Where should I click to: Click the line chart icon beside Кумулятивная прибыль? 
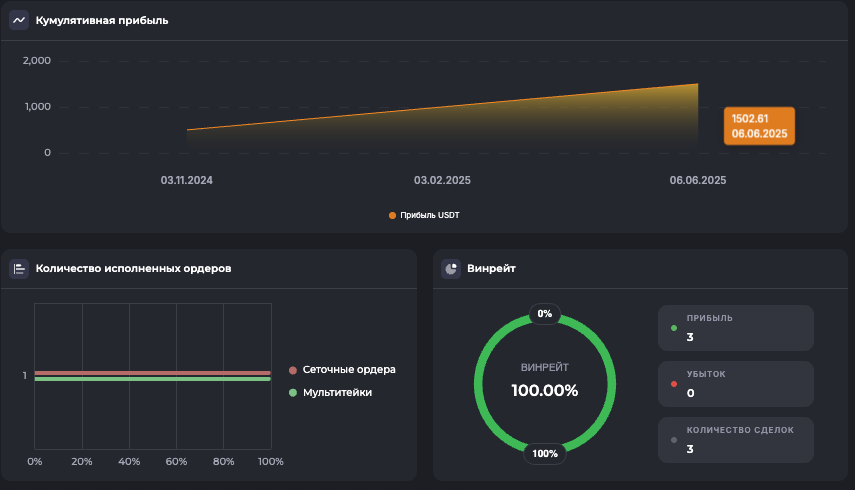[x=19, y=20]
